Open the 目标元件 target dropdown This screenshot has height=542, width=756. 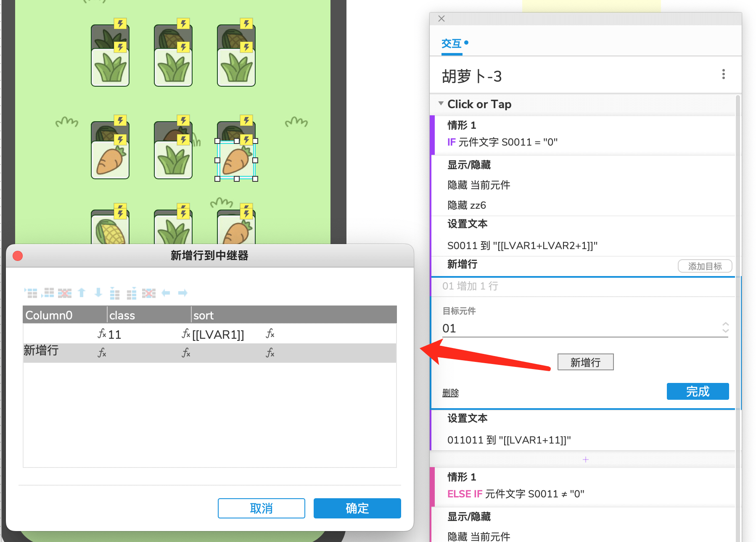tap(725, 328)
